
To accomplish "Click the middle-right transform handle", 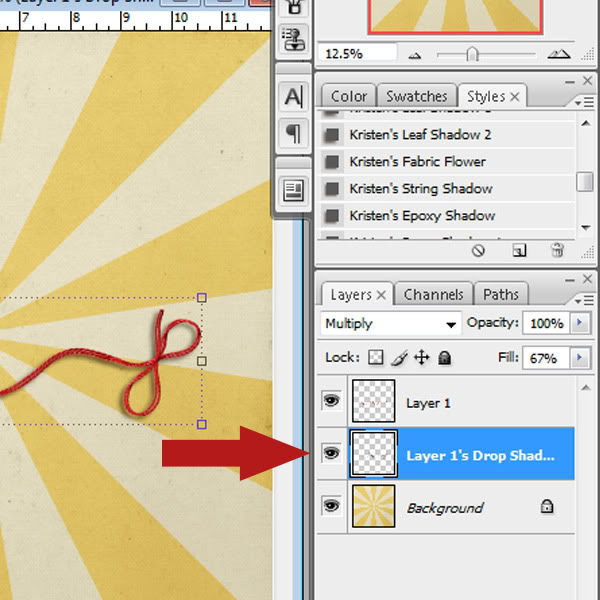I will [x=202, y=361].
